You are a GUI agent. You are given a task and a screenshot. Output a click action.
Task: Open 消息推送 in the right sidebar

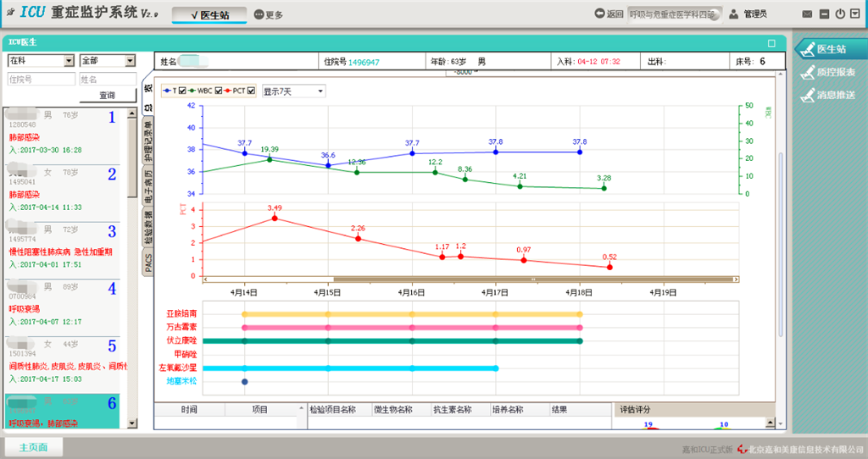828,95
